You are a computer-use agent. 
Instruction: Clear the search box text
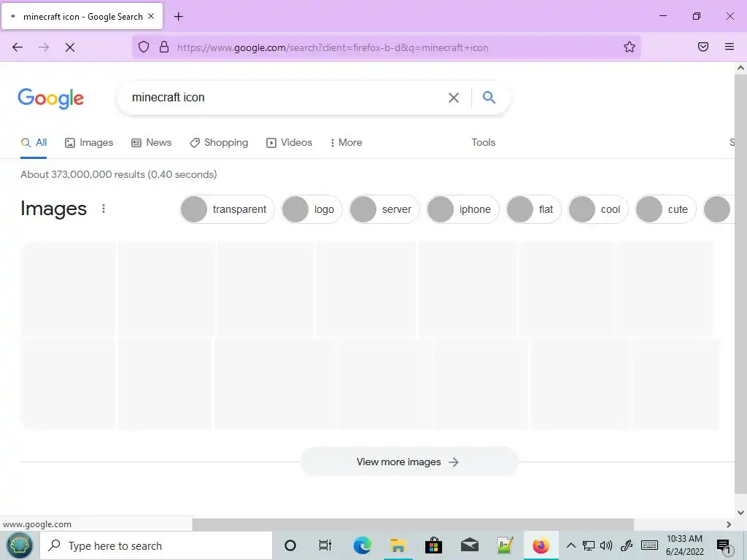[x=454, y=98]
